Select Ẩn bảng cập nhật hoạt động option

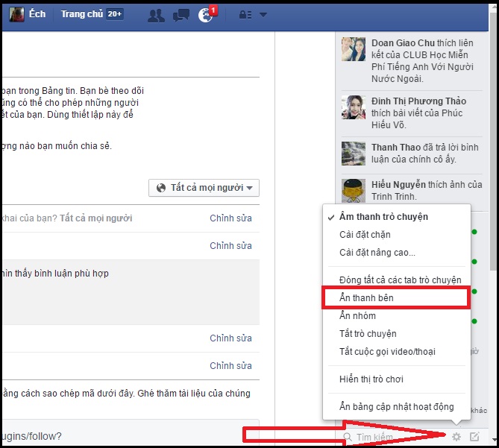click(397, 407)
